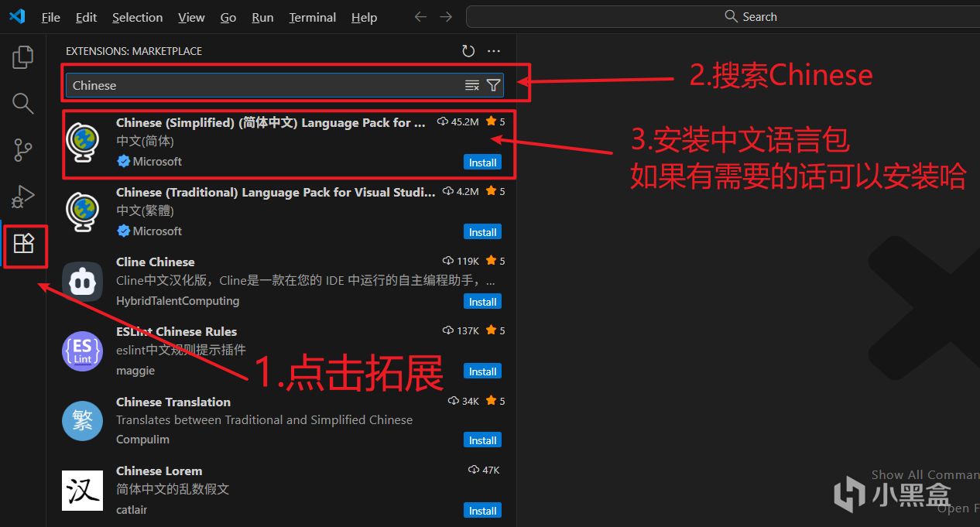Install ESLint Chinese Rules extension

482,371
